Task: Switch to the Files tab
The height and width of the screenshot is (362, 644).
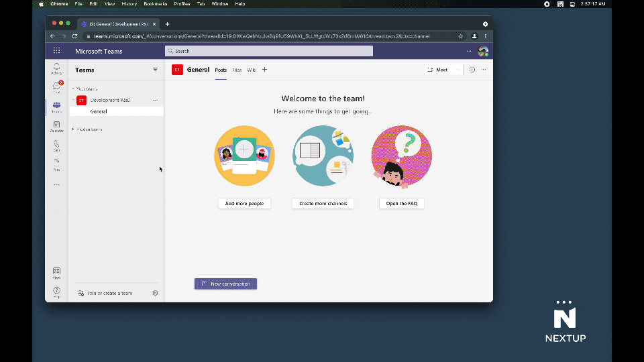Action: pos(237,70)
